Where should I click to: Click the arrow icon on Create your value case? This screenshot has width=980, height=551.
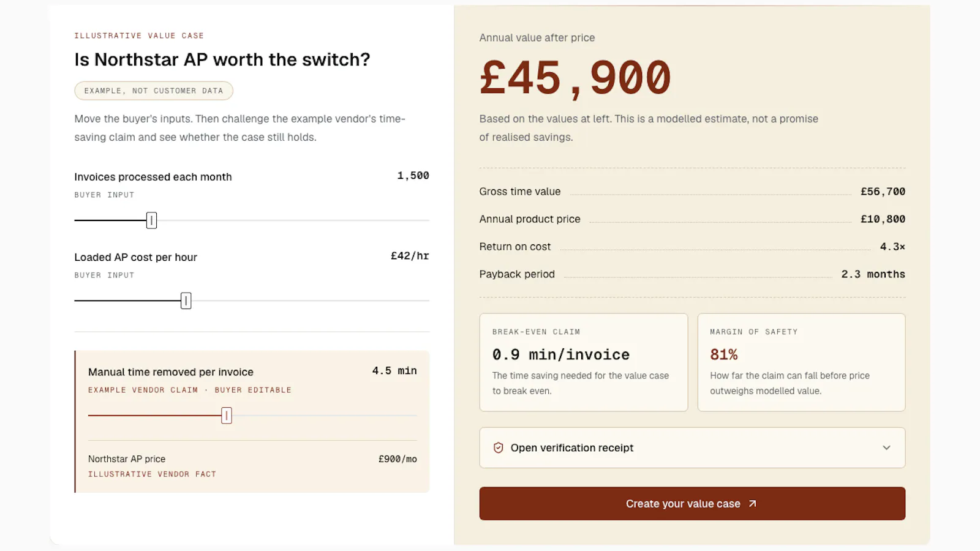753,504
